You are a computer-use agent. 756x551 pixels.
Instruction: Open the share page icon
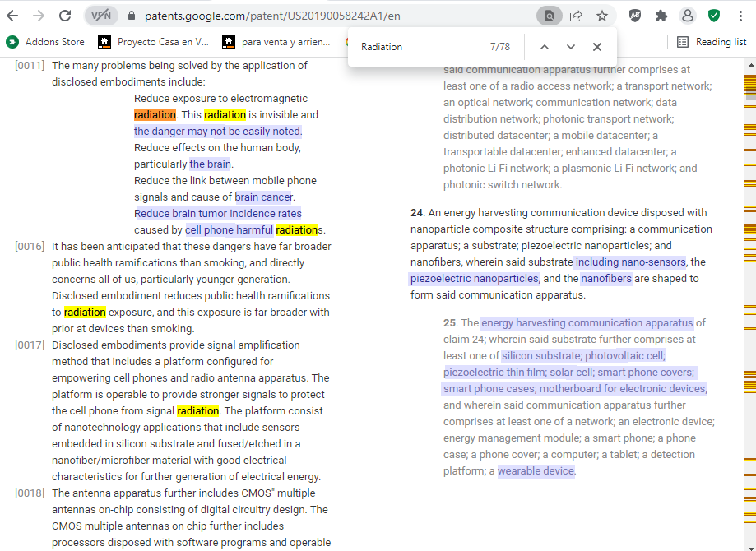point(576,16)
